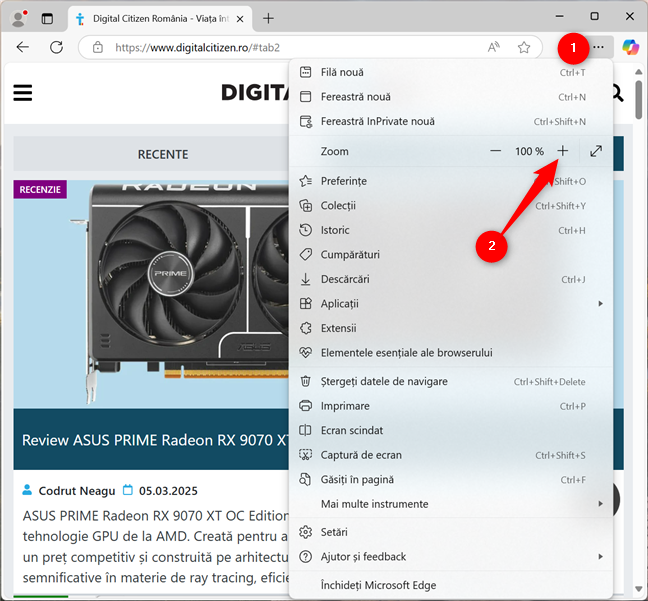Select Ecran scindat in the menu
This screenshot has height=601, width=648.
tap(450, 431)
